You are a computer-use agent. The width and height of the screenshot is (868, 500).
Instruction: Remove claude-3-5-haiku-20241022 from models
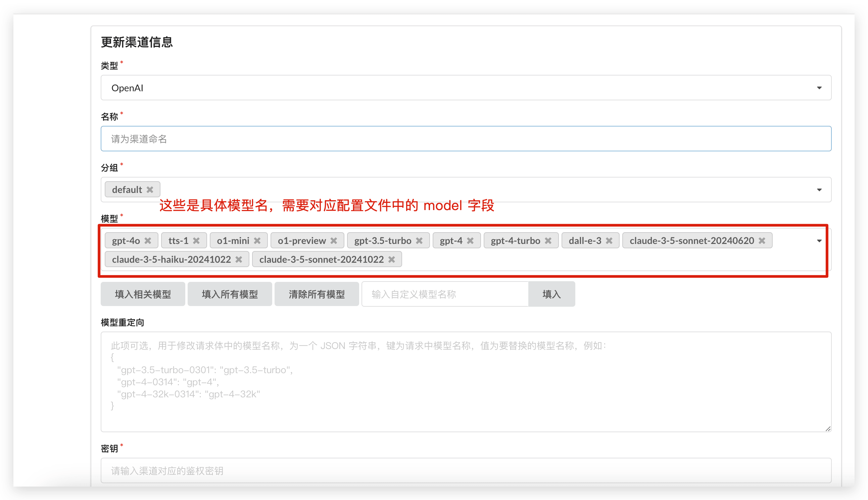click(239, 260)
